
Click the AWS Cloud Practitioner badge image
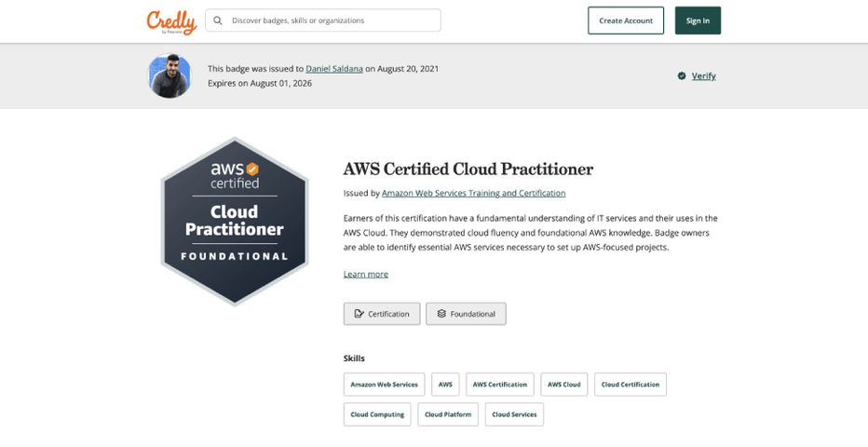(x=234, y=222)
